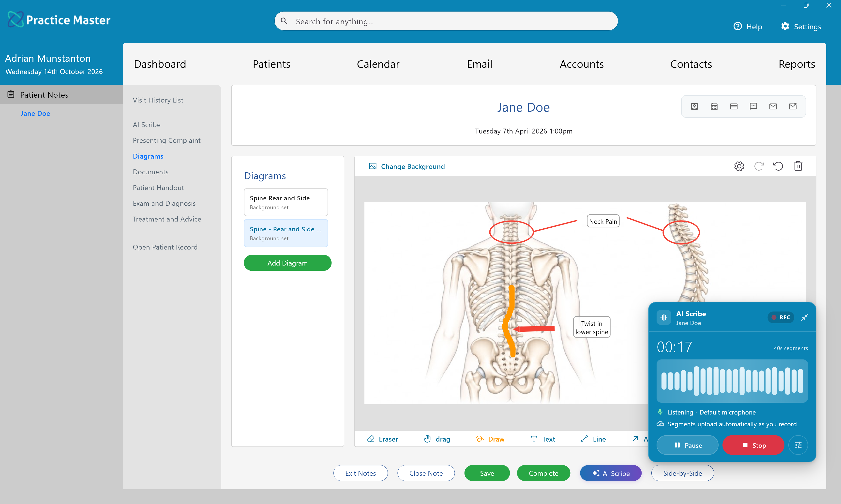
Task: Click Change Background
Action: [407, 166]
